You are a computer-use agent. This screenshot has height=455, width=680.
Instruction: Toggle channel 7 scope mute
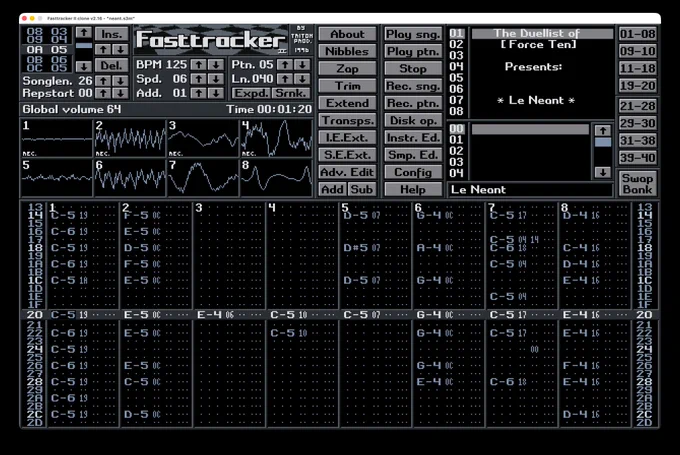[x=203, y=177]
